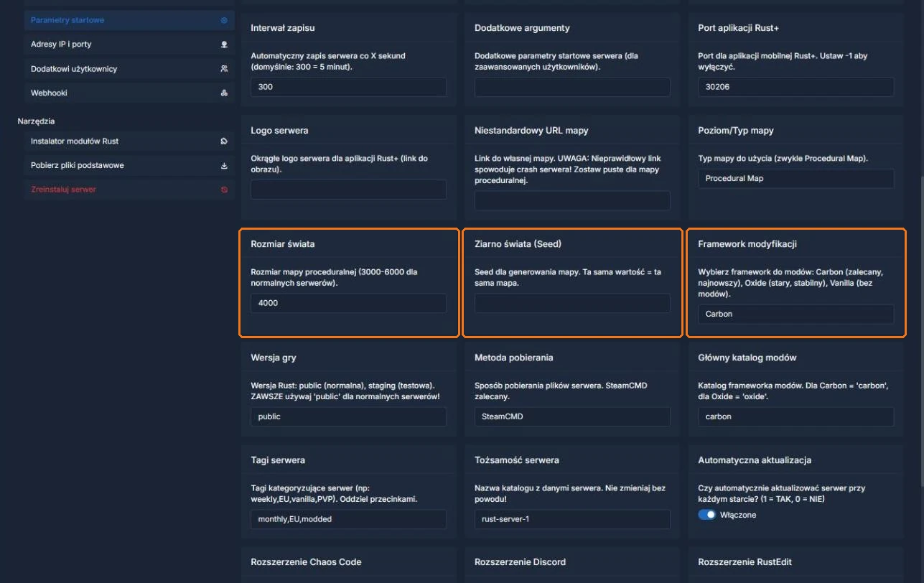The width and height of the screenshot is (924, 583).
Task: Click the Główny katalog modów field
Action: click(795, 416)
